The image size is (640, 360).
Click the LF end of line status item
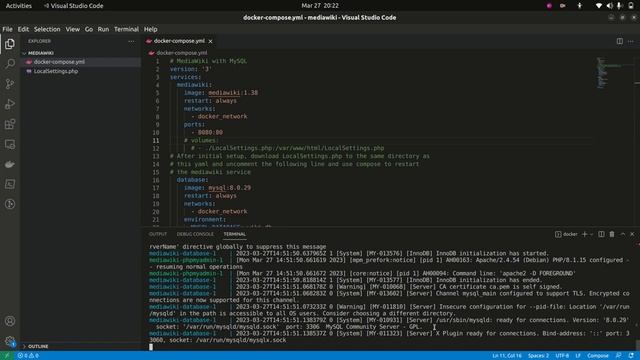tap(578, 356)
